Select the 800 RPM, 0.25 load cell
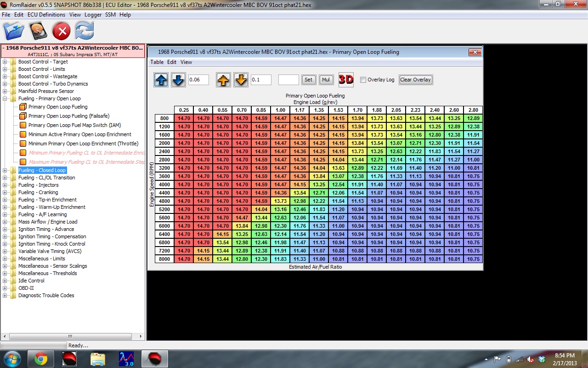 [x=184, y=118]
